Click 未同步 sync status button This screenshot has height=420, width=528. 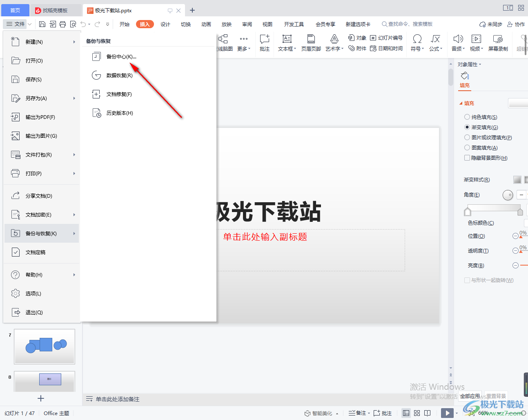[x=490, y=24]
